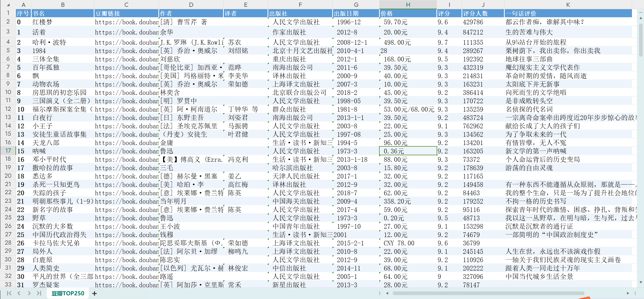Open the douban link for 红楼梦
Screen dimensions: 644x299
click(126, 22)
